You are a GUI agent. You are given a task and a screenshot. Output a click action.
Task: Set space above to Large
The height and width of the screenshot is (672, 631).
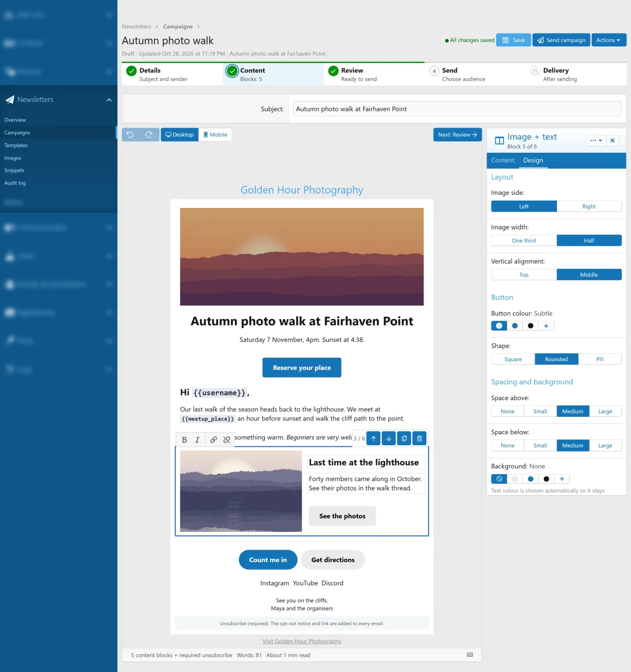pos(605,411)
